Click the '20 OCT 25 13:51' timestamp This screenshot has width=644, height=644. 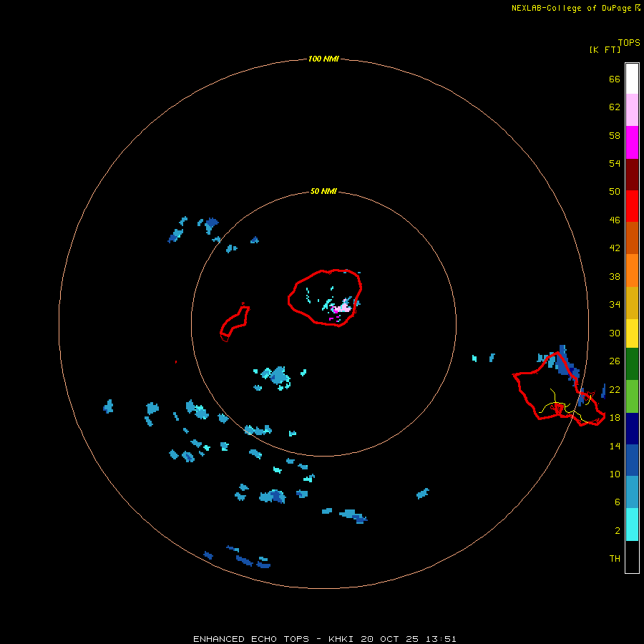pos(409,639)
